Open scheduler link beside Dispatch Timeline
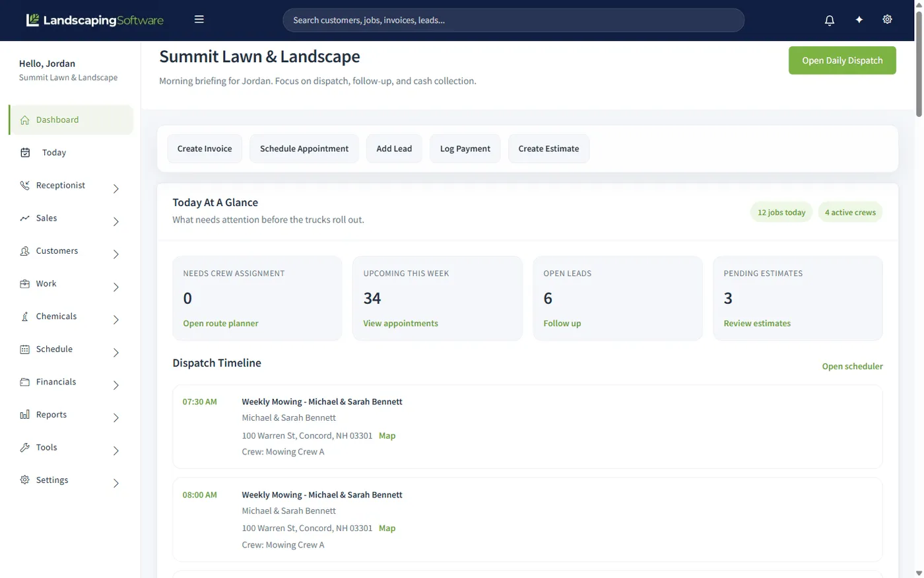The width and height of the screenshot is (924, 578). point(852,366)
